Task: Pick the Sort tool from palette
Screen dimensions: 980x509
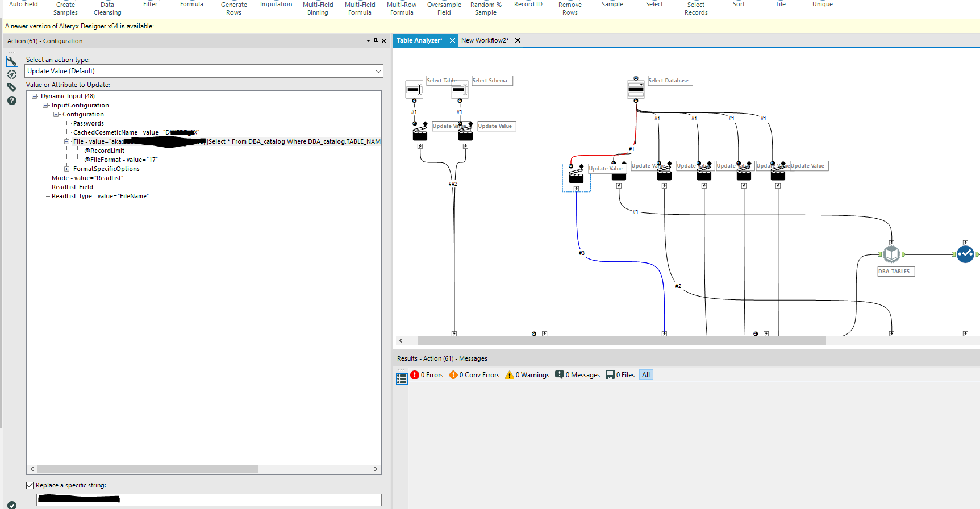Action: pyautogui.click(x=739, y=5)
